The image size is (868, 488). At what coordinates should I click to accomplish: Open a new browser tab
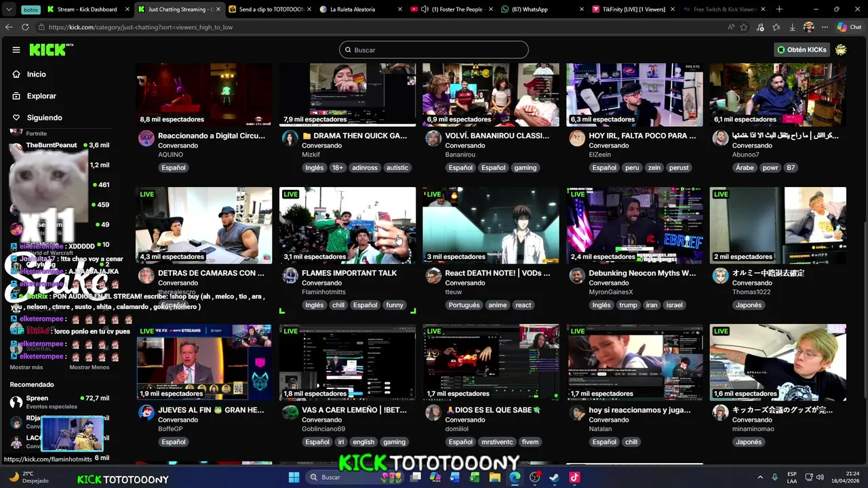coord(778,9)
